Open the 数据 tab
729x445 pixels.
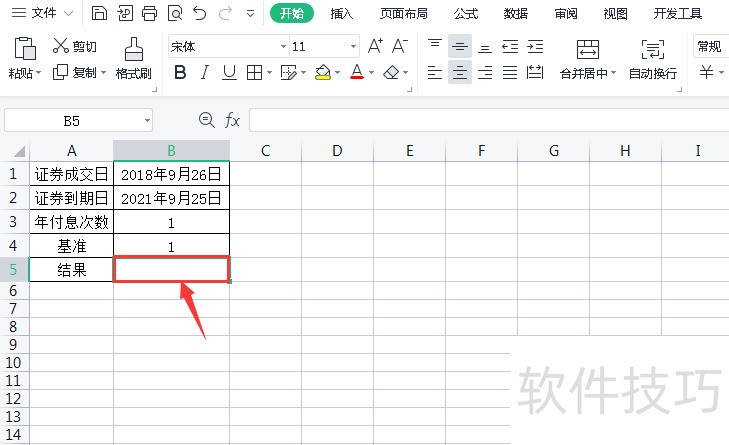(x=516, y=13)
